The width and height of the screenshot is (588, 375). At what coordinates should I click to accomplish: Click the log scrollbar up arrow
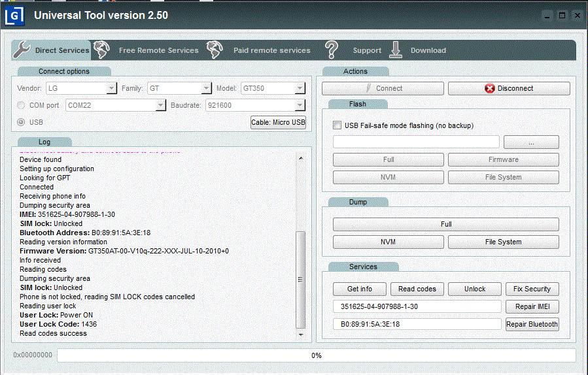(x=301, y=158)
